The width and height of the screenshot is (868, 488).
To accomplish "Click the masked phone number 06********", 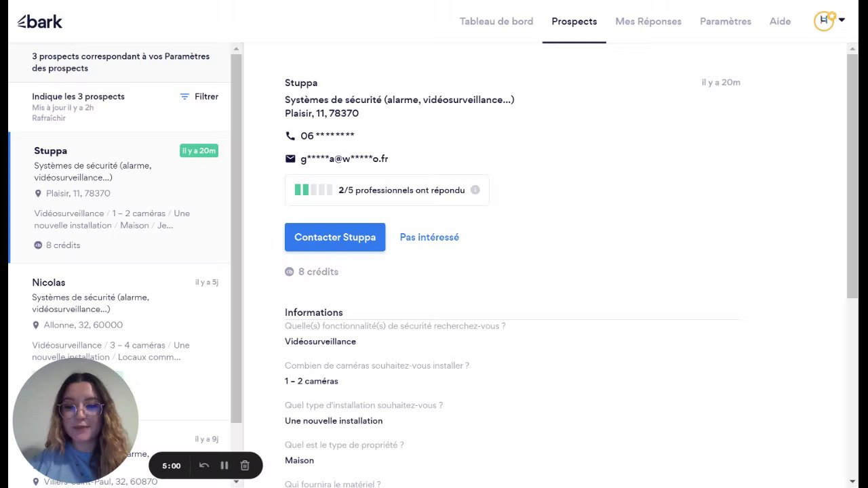I will (328, 136).
